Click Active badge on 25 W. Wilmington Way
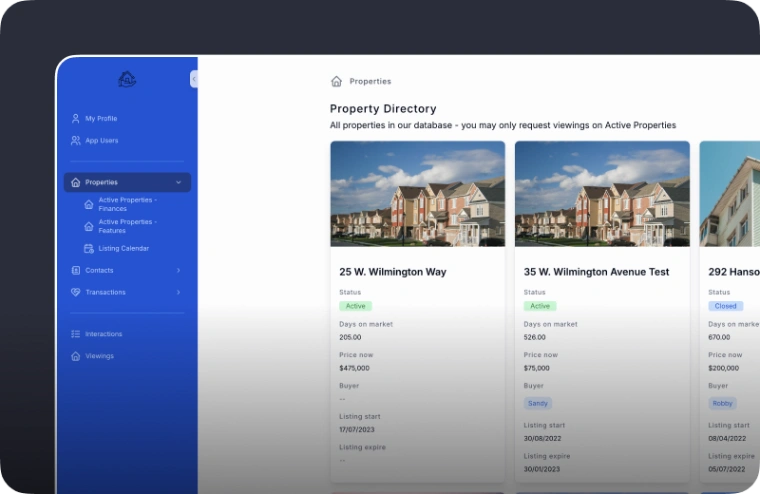The image size is (760, 494). tap(355, 306)
